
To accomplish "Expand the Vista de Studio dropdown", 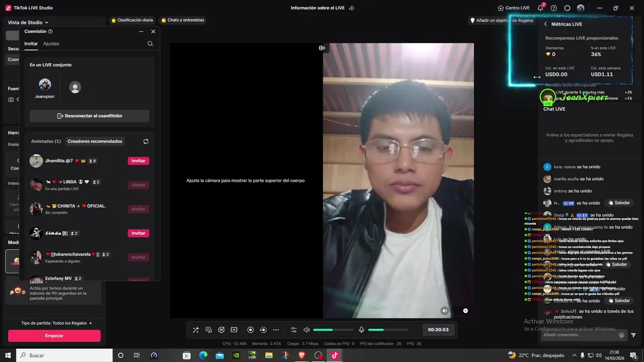I will [x=28, y=22].
